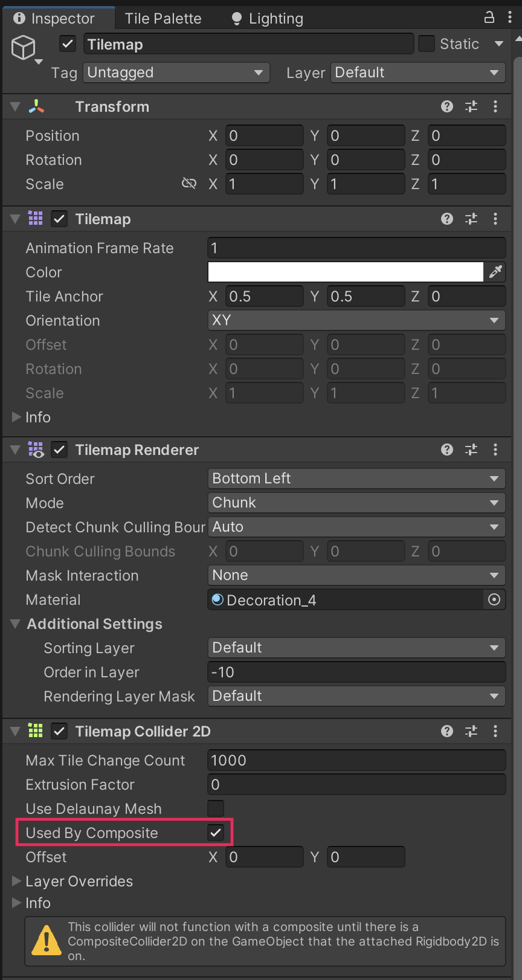522x980 pixels.
Task: Open the Sort Order dropdown
Action: click(356, 479)
